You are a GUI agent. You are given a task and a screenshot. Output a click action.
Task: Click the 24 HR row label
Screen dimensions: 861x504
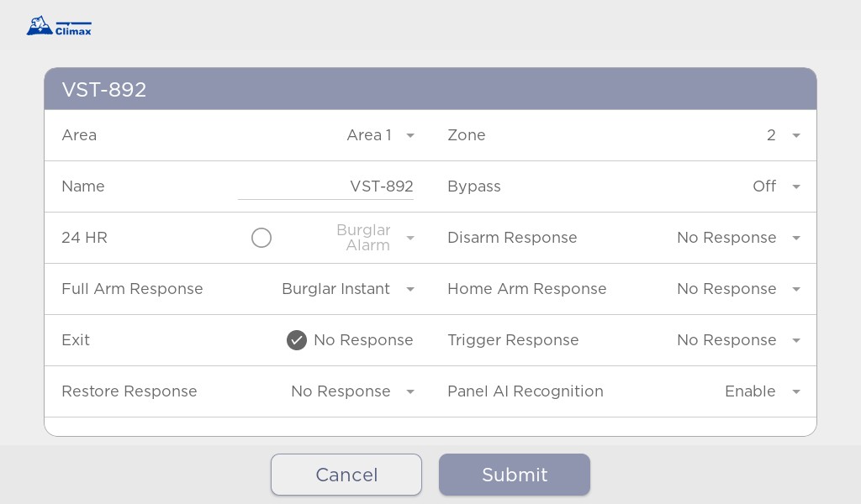tap(85, 238)
